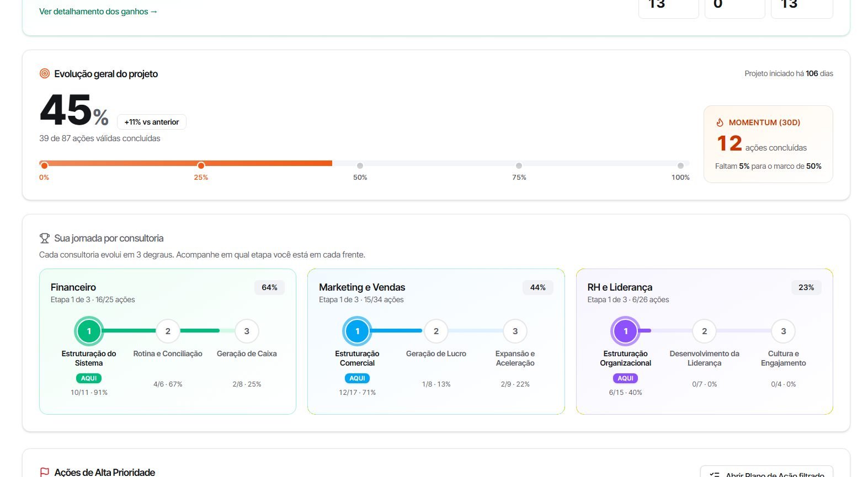
Task: Click the Faltam 5% para o marco text
Action: coord(768,166)
